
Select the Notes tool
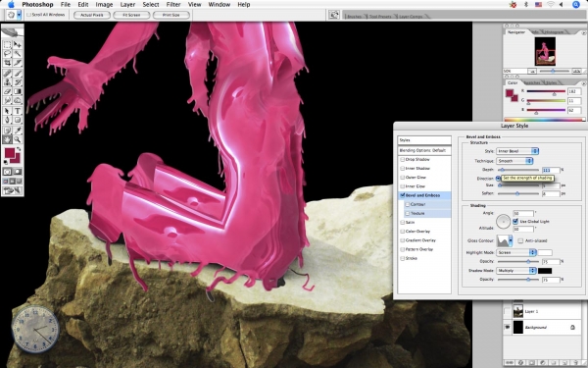pos(7,131)
